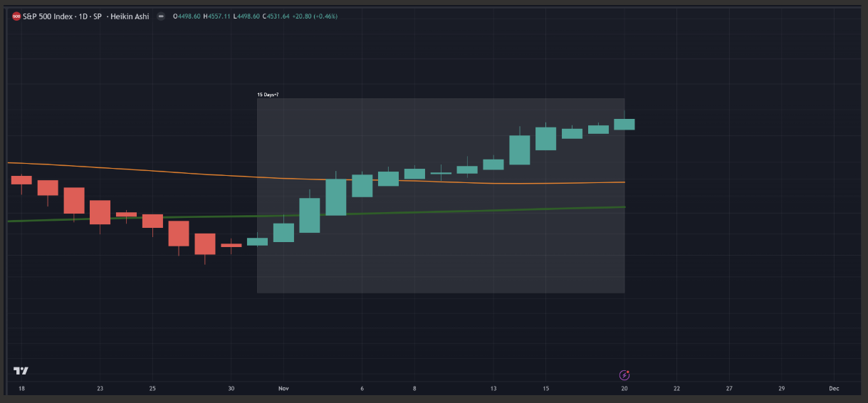This screenshot has height=403, width=868.
Task: Click the red candle dated the 18th
Action: pyautogui.click(x=21, y=180)
